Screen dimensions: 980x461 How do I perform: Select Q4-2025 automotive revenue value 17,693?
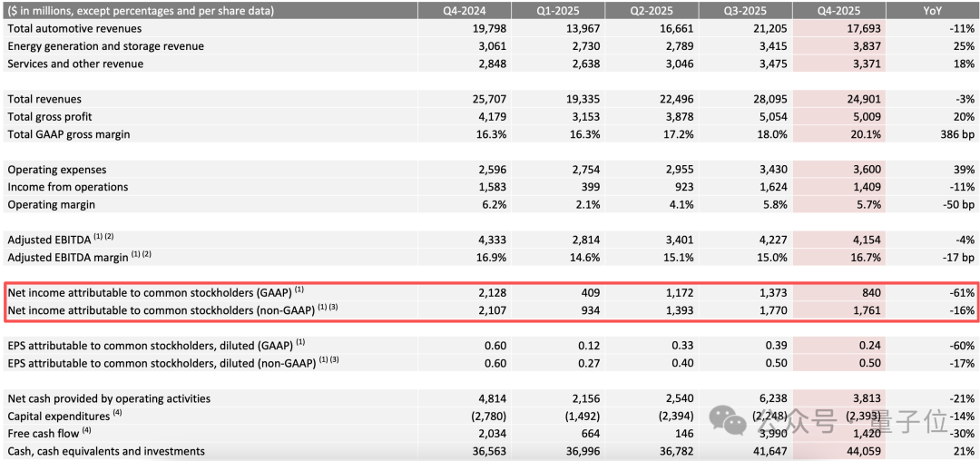pyautogui.click(x=865, y=29)
